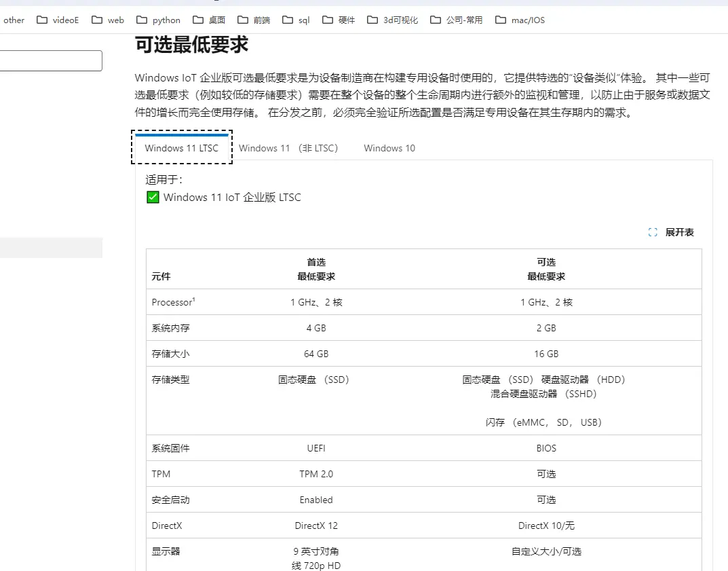Click the DirectX 12 cell

[316, 526]
